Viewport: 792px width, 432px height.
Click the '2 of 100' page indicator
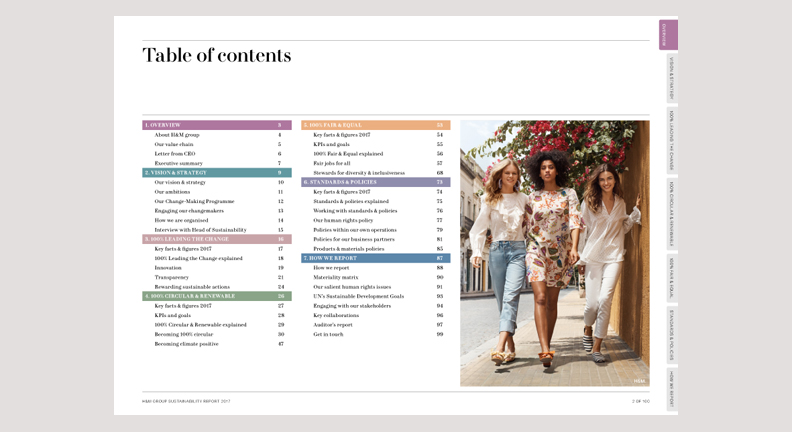(x=640, y=401)
